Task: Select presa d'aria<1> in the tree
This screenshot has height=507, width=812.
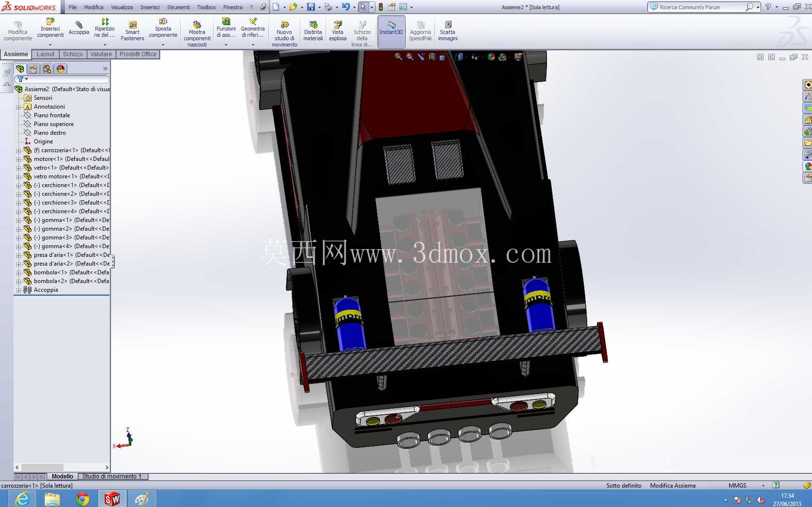Action: pos(67,255)
